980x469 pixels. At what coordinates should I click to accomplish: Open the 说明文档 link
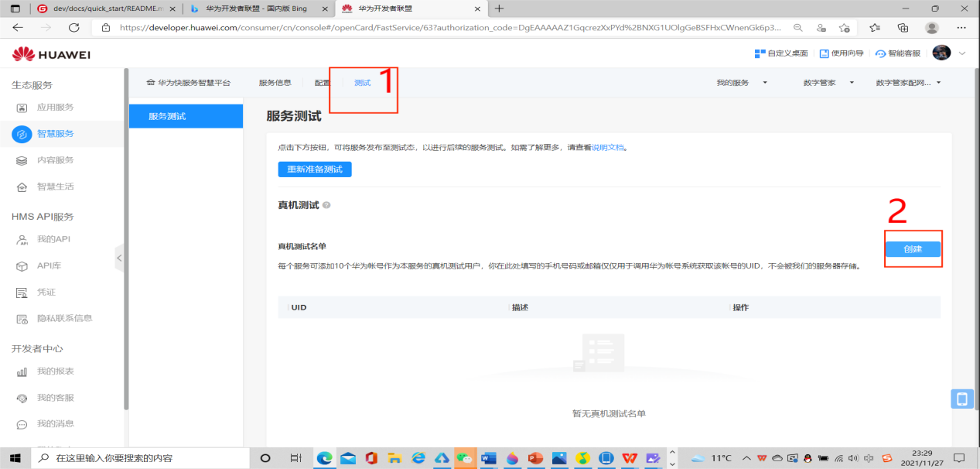click(x=607, y=147)
